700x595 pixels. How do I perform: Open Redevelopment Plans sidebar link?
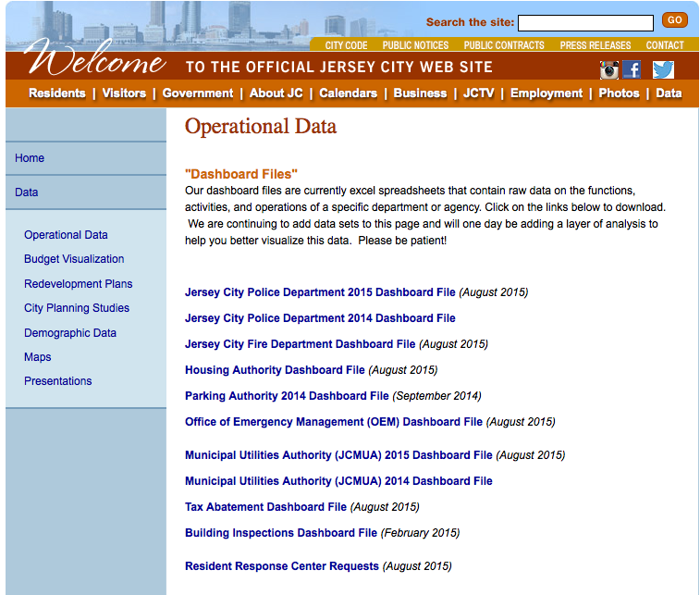pos(78,284)
